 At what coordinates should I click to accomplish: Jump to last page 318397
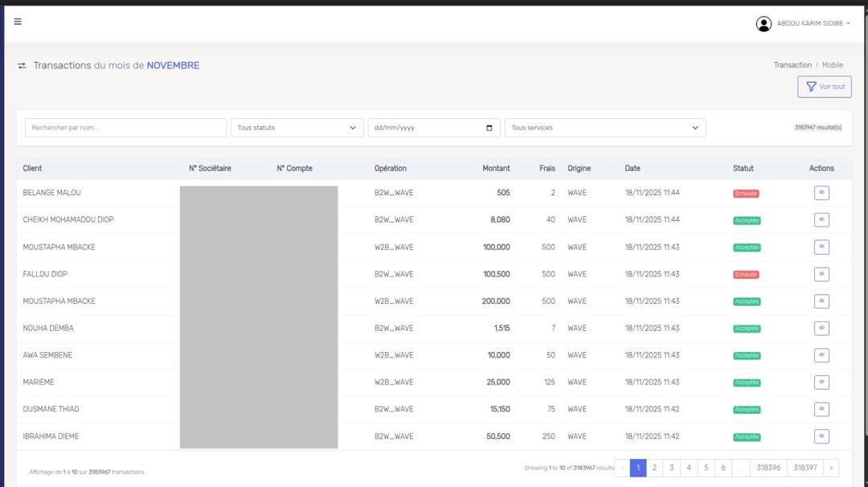(805, 468)
